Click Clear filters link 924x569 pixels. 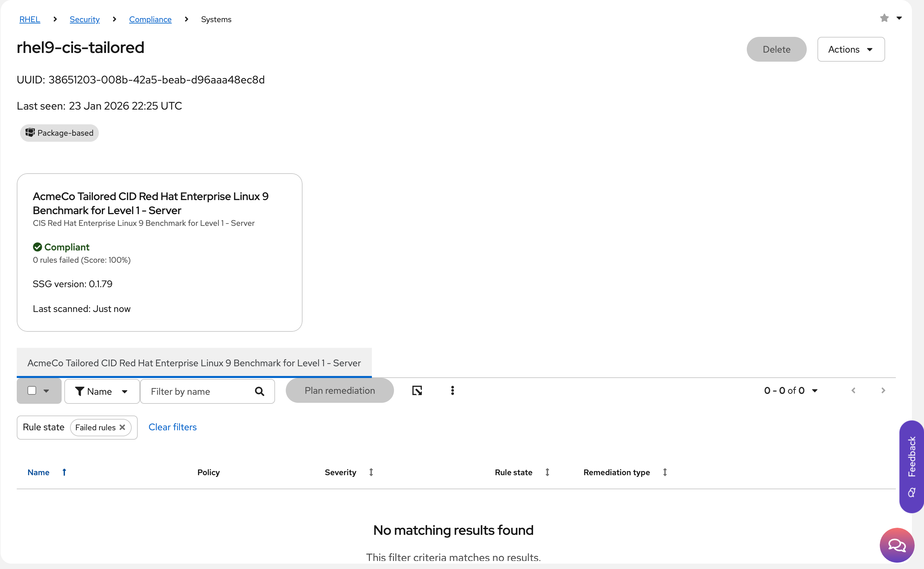pyautogui.click(x=172, y=427)
